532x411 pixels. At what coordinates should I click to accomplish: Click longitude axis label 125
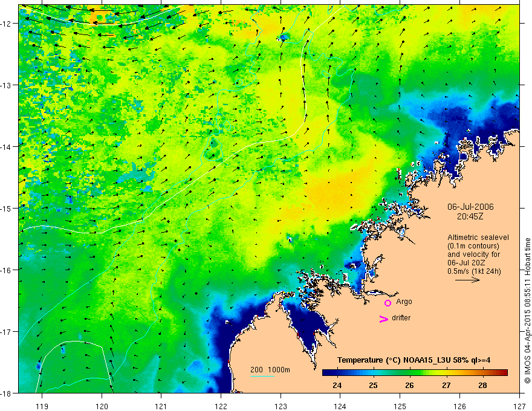click(x=400, y=406)
